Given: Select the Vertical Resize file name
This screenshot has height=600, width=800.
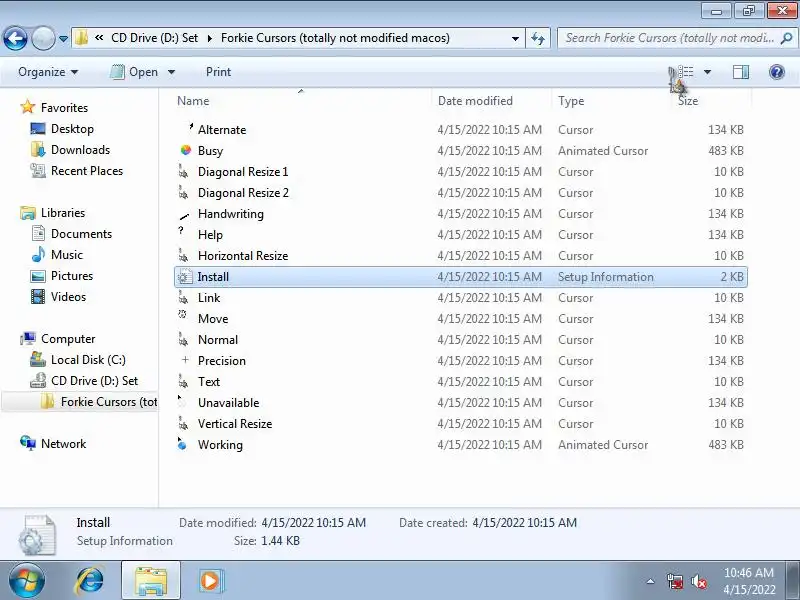Looking at the screenshot, I should point(235,423).
